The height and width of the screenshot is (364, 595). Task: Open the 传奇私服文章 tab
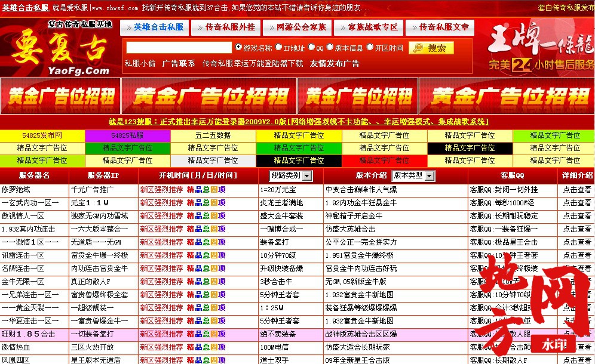tap(440, 27)
